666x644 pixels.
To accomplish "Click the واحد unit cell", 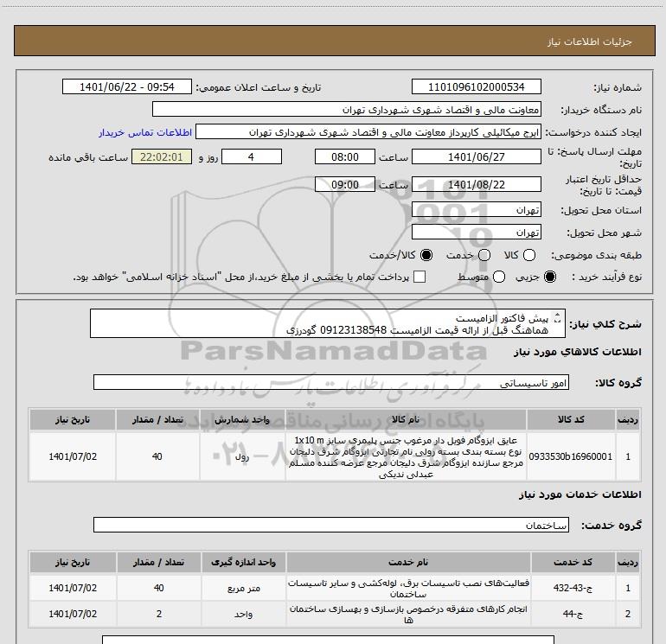I will [x=243, y=615].
